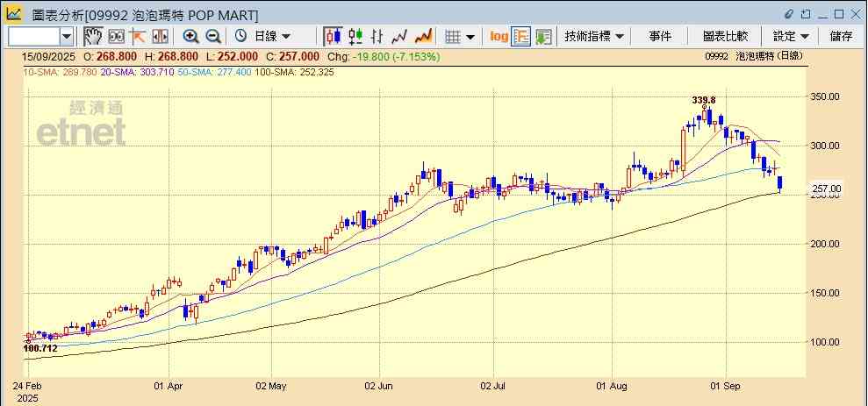868x406 pixels.
Task: Click the 50-SMA legend label
Action: (214, 72)
